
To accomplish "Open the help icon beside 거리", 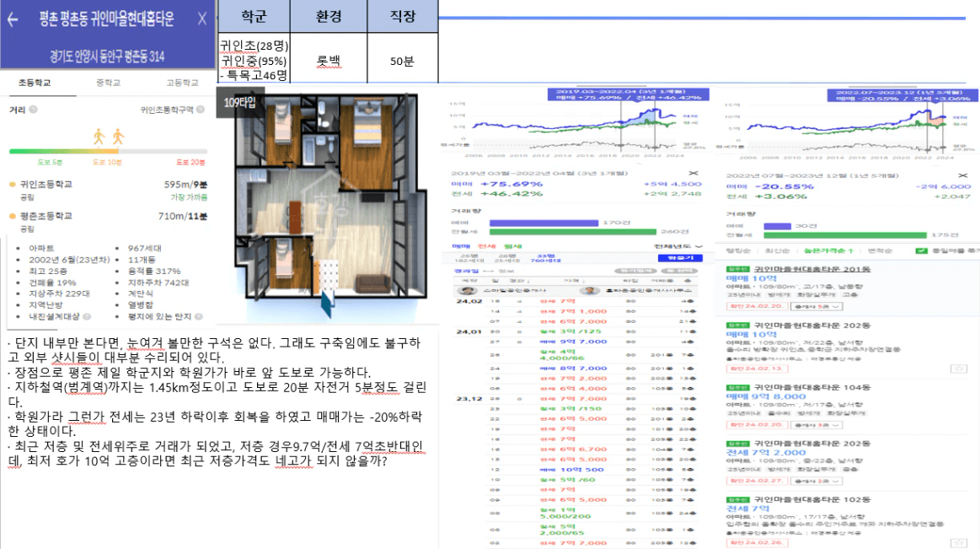I will (x=33, y=110).
